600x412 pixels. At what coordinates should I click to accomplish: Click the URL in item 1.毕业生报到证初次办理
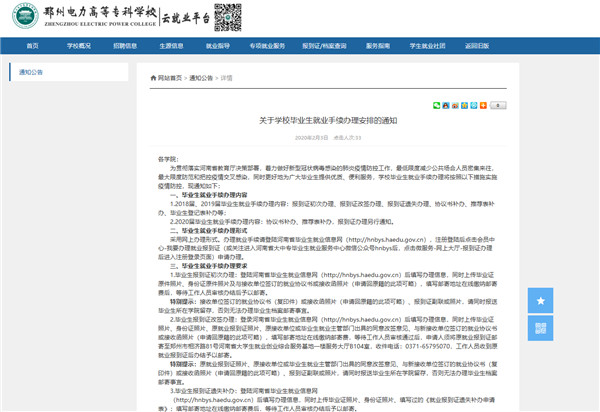[362, 275]
